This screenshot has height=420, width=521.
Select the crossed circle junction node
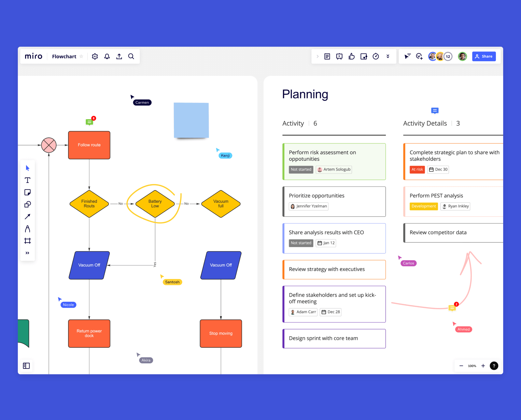49,145
